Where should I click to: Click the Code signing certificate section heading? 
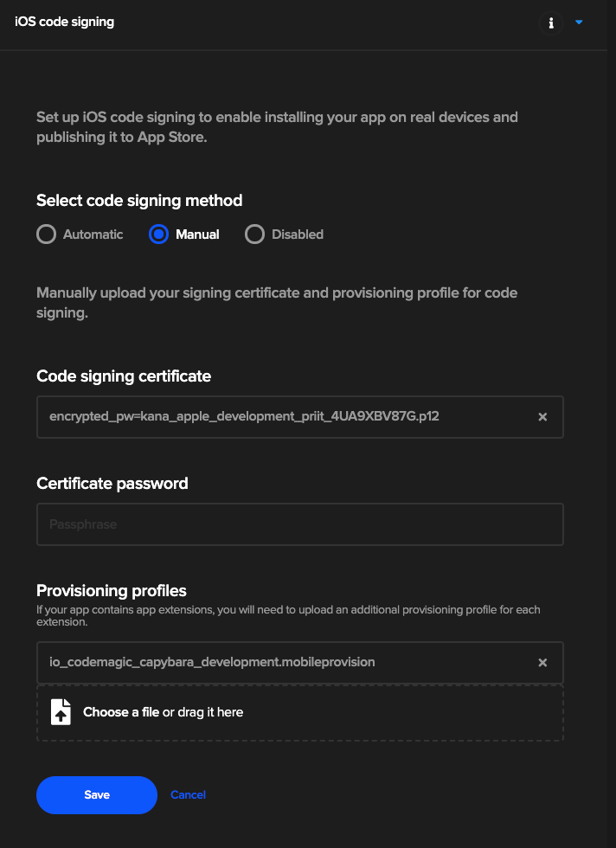pos(123,376)
